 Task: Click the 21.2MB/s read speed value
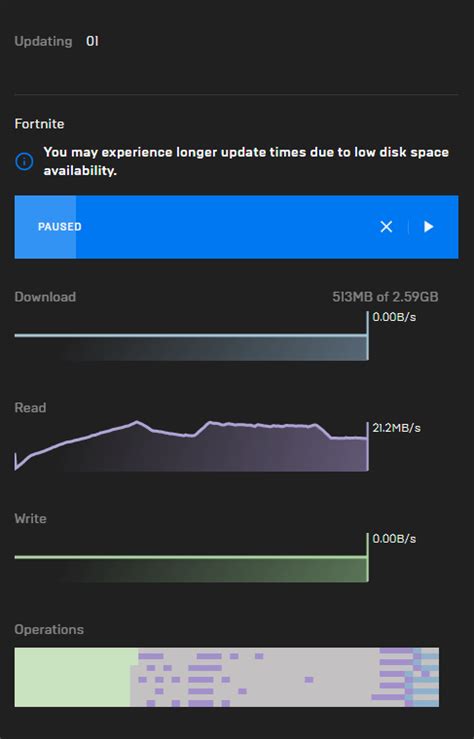(x=396, y=428)
